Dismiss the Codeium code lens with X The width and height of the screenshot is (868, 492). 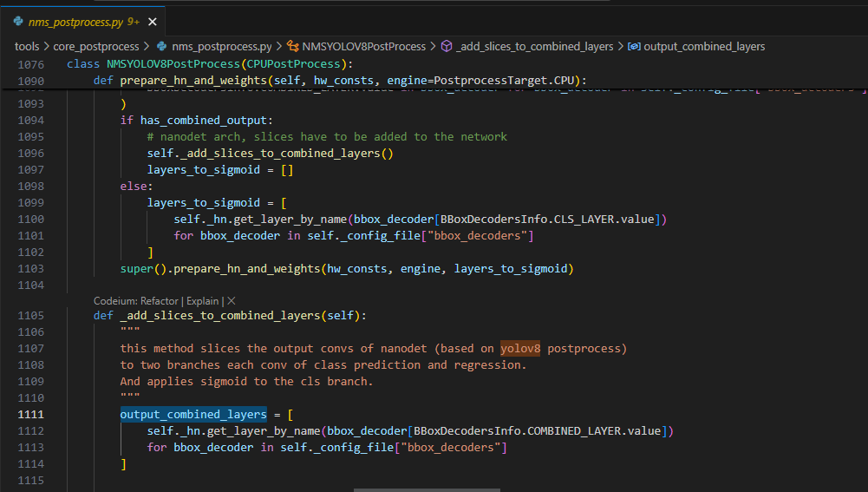point(232,300)
